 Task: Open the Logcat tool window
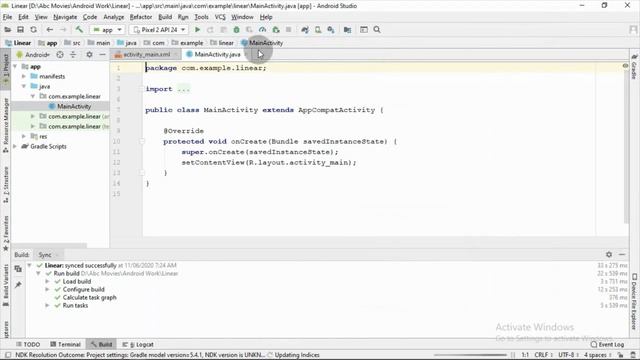[x=138, y=344]
